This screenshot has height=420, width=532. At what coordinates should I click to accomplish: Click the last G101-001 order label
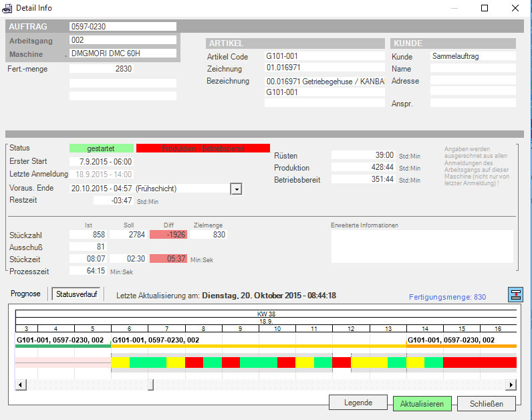point(451,340)
